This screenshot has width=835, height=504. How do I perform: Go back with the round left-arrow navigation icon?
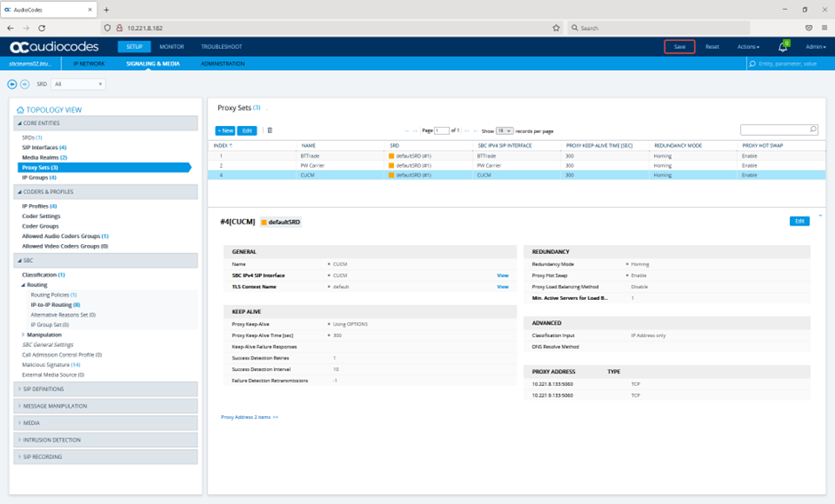pyautogui.click(x=12, y=84)
